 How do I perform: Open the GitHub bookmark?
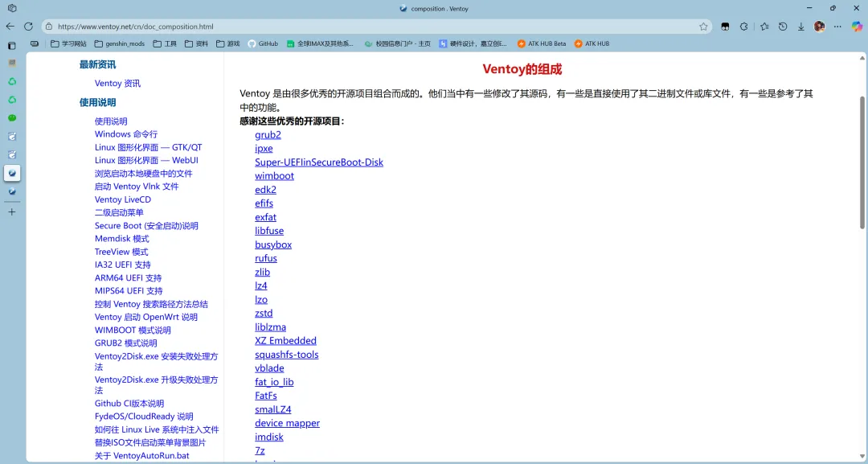(263, 43)
